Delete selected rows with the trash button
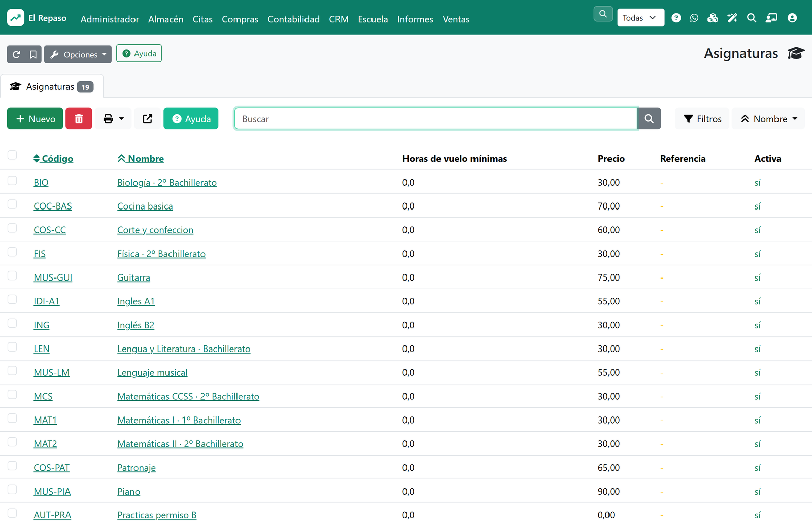This screenshot has height=522, width=812. 79,119
